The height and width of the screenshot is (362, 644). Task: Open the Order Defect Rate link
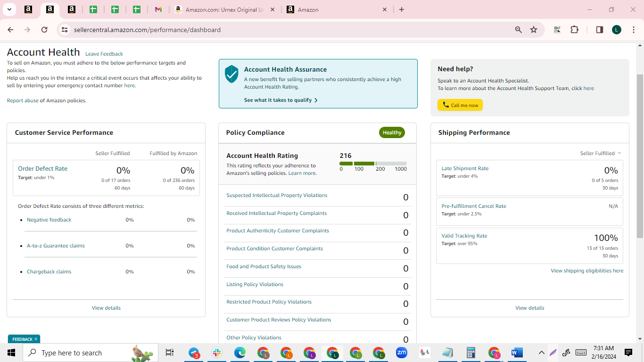click(x=42, y=168)
